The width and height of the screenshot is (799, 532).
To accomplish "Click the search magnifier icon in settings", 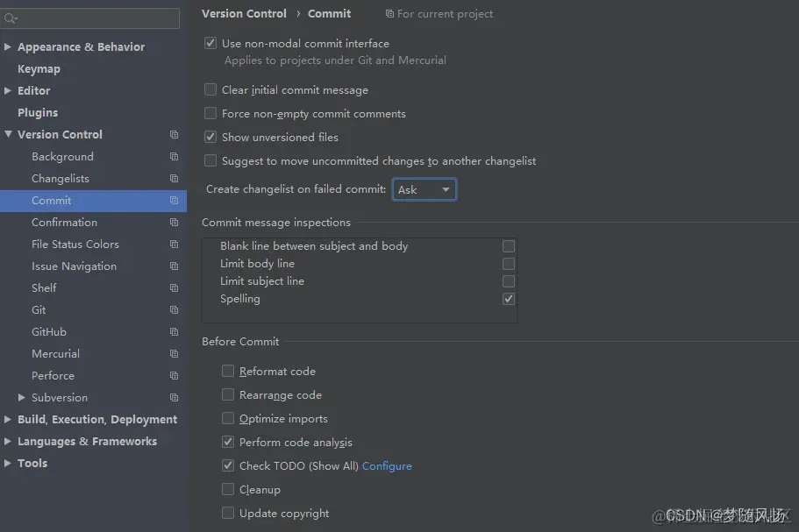I will tap(11, 18).
